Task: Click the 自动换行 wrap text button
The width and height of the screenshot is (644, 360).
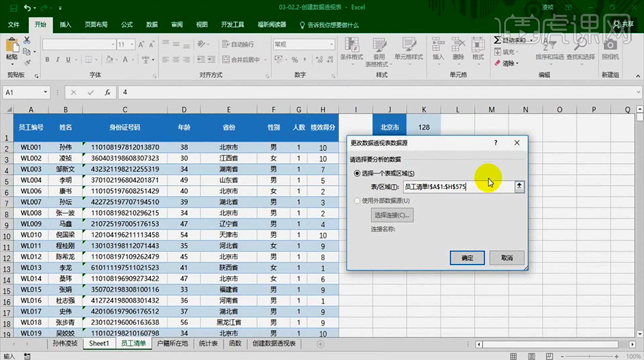Action: click(238, 44)
